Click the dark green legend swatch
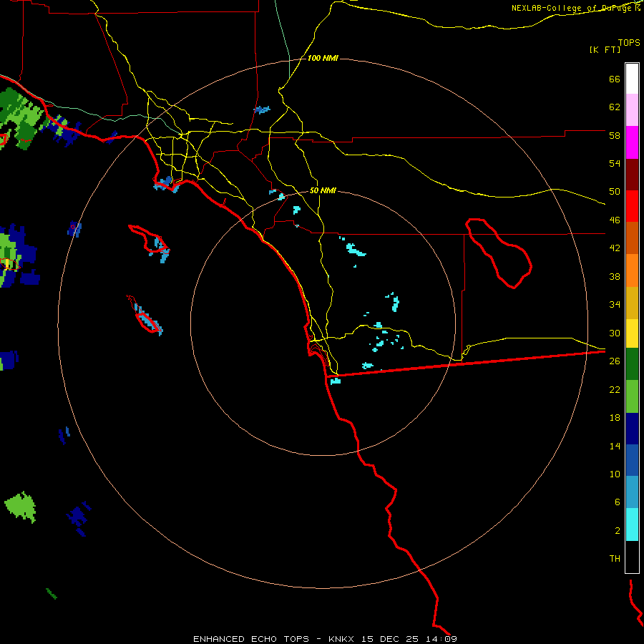 [632, 364]
